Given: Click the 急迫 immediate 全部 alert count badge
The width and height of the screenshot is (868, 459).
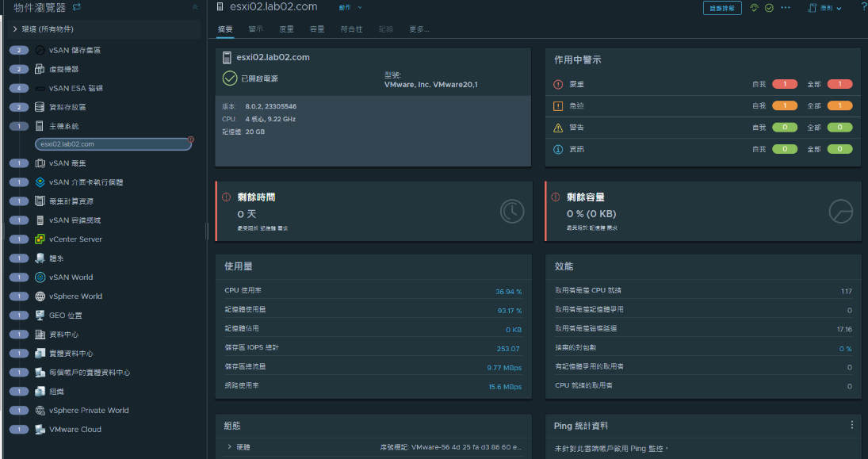Looking at the screenshot, I should [x=839, y=105].
